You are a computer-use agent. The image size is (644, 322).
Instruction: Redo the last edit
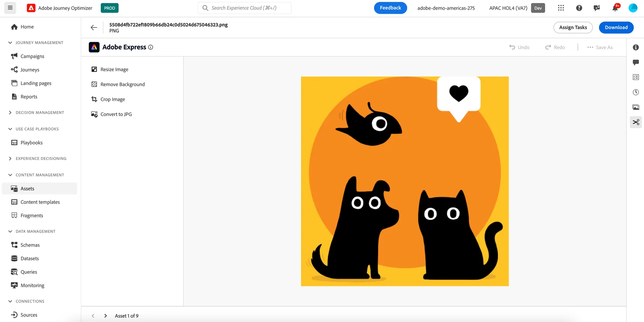[x=555, y=47]
